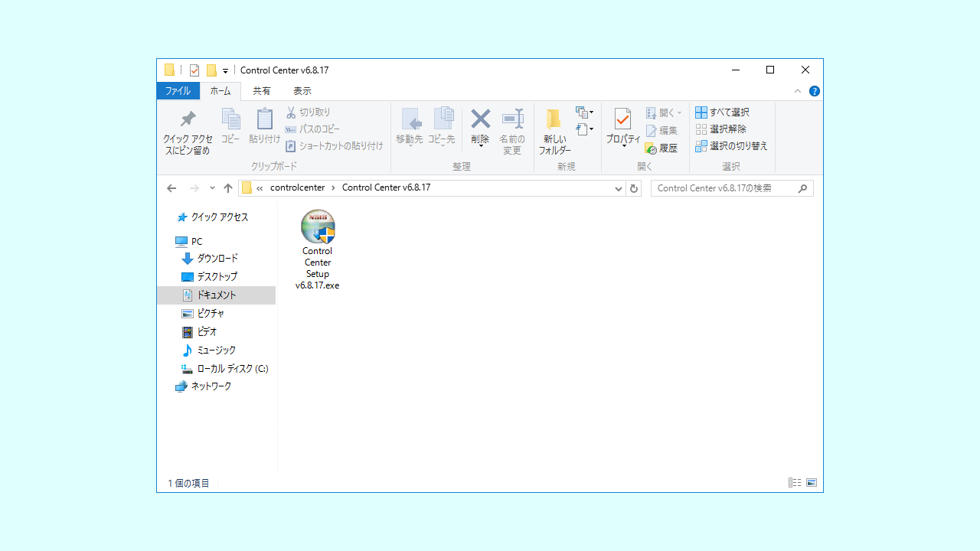Switch to details view in status bar

[x=795, y=483]
